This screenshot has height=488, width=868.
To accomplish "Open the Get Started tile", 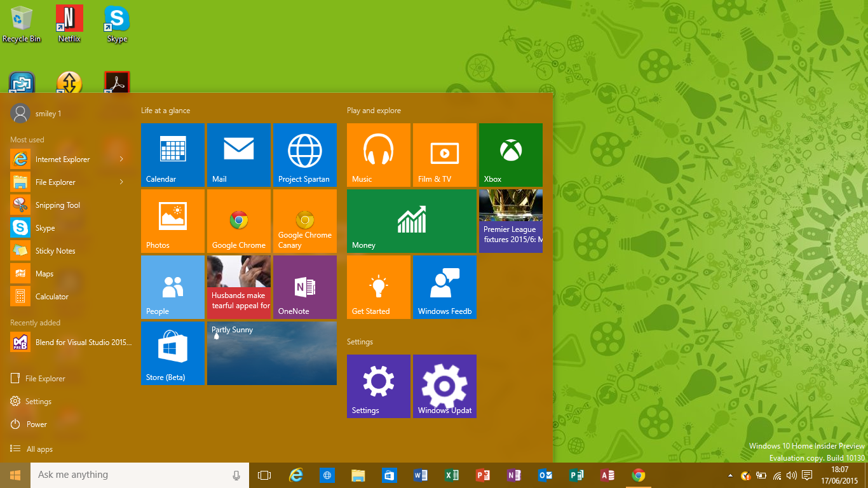I will (x=379, y=287).
